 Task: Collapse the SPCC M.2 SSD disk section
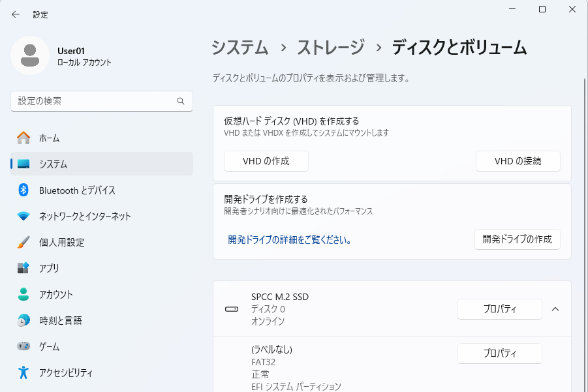pyautogui.click(x=555, y=309)
